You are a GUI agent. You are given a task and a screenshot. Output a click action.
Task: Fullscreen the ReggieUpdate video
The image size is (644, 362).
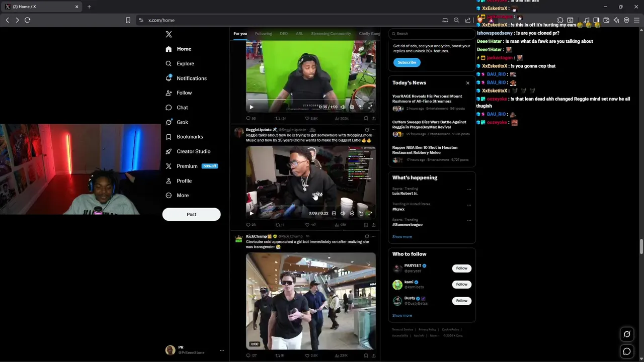point(370,213)
